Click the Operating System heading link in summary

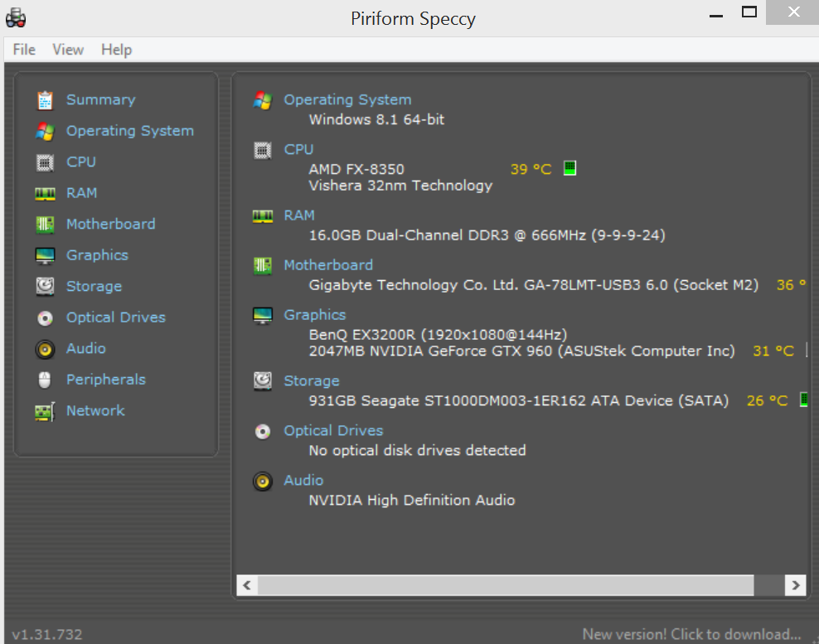point(347,99)
